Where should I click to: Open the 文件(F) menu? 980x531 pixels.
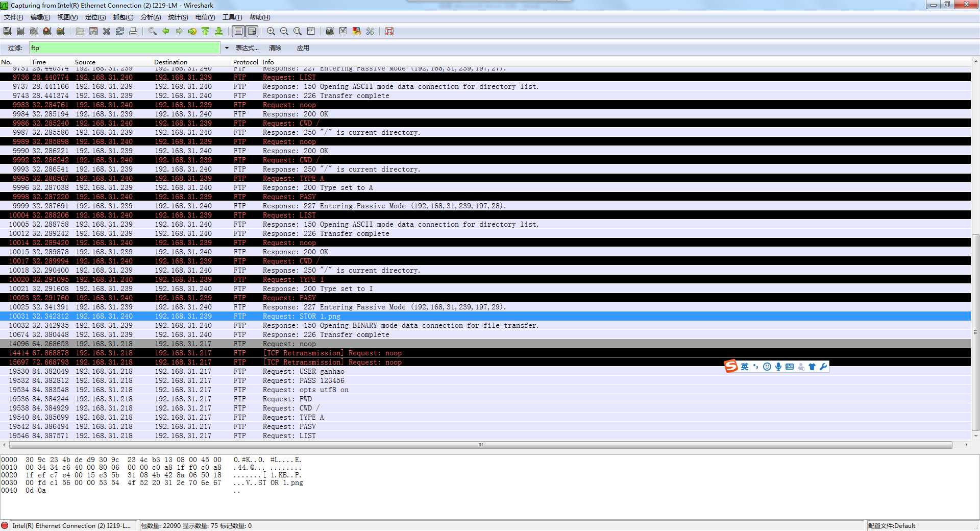coord(14,17)
